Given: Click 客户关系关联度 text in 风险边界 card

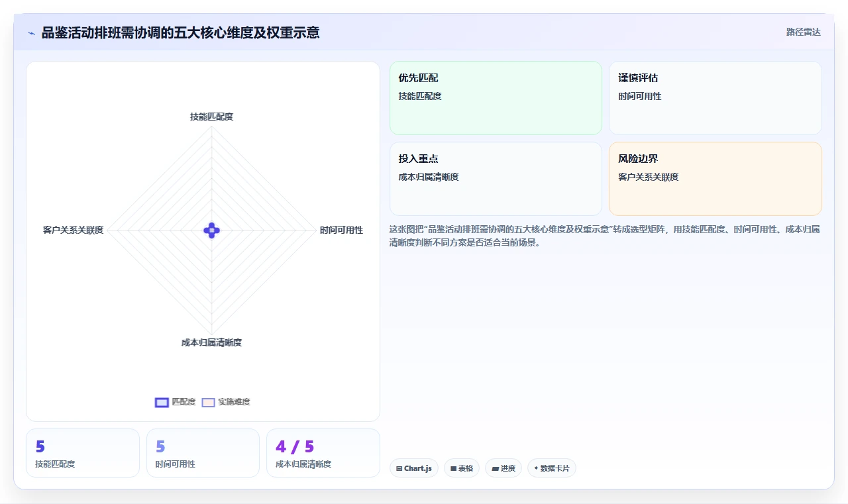Looking at the screenshot, I should 649,177.
